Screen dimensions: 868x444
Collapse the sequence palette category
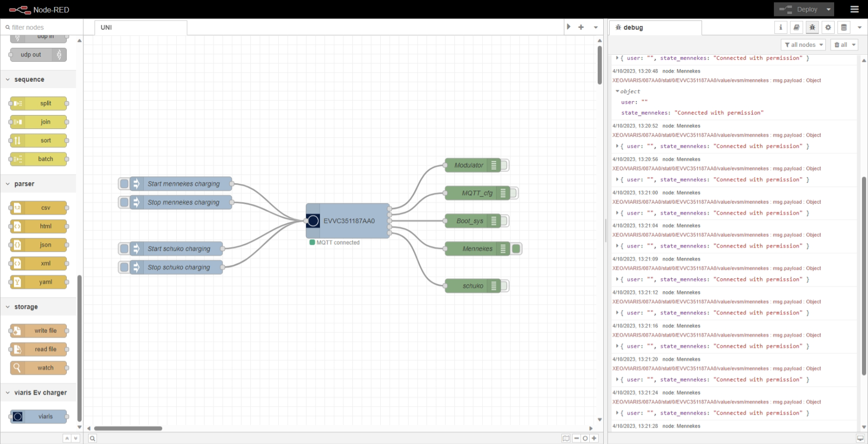[x=38, y=79]
